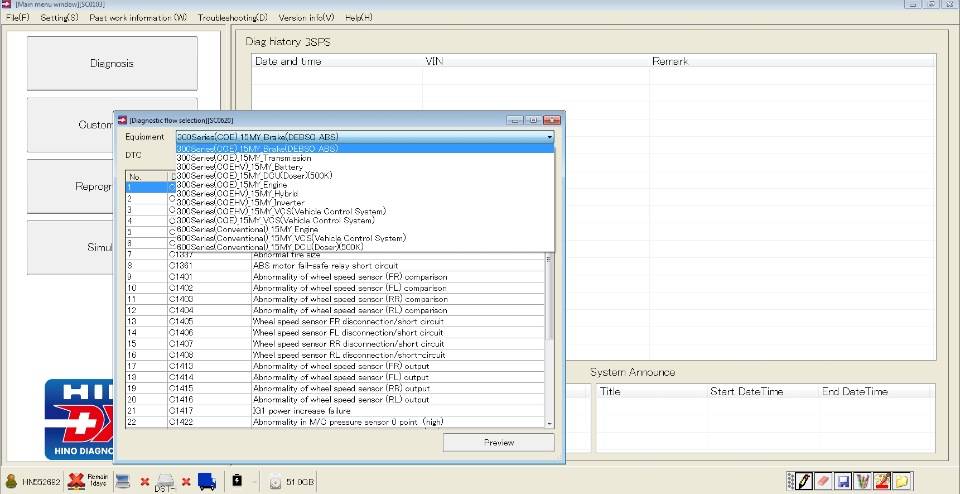960x494 pixels.
Task: Select row C1407 sensor RR disconnection/short circuit
Action: tap(335, 343)
